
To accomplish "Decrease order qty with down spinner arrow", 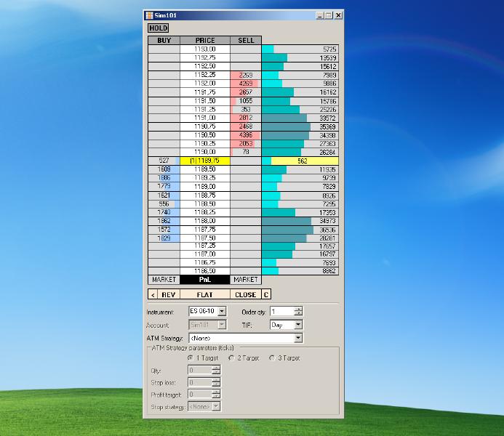I will tap(299, 313).
